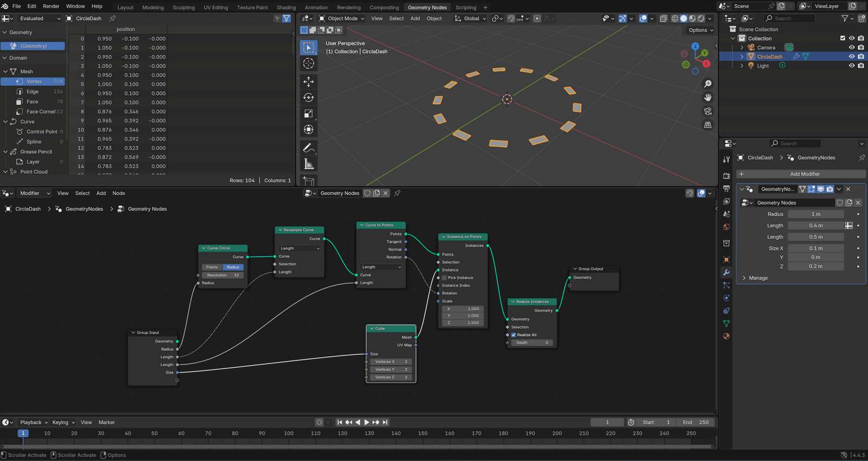
Task: Select the Cursor tool in viewport toolbar
Action: pyautogui.click(x=309, y=64)
